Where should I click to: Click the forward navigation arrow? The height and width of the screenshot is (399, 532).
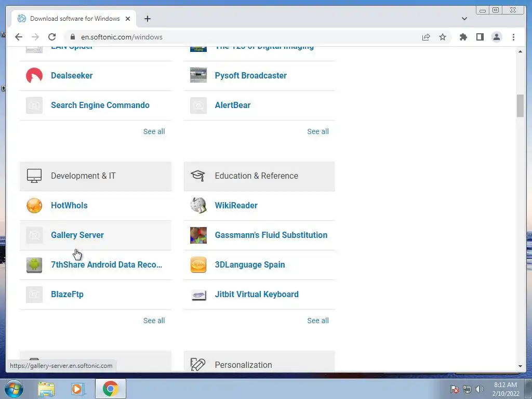pyautogui.click(x=35, y=37)
